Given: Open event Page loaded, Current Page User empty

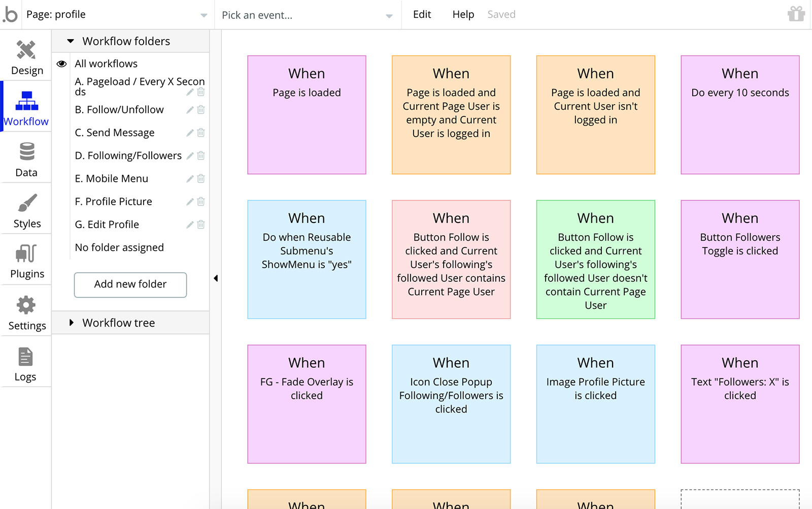Looking at the screenshot, I should click(451, 115).
